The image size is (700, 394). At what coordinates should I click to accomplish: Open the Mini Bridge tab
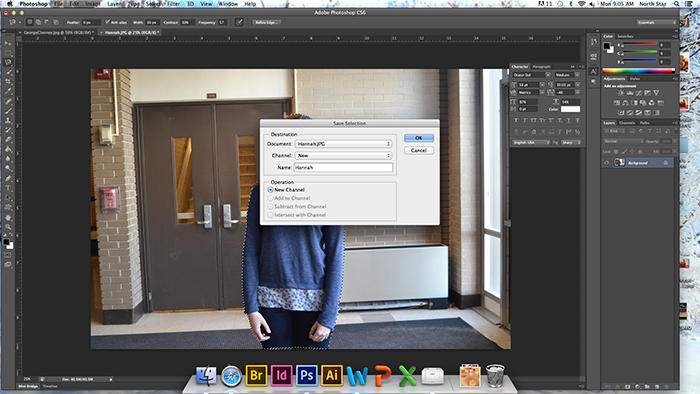click(28, 386)
